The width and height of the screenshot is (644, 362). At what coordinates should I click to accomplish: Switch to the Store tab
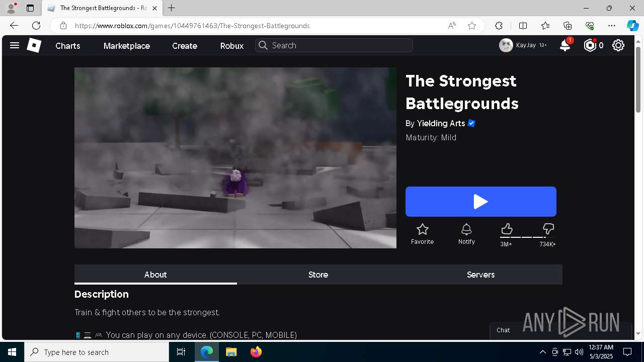(x=318, y=275)
